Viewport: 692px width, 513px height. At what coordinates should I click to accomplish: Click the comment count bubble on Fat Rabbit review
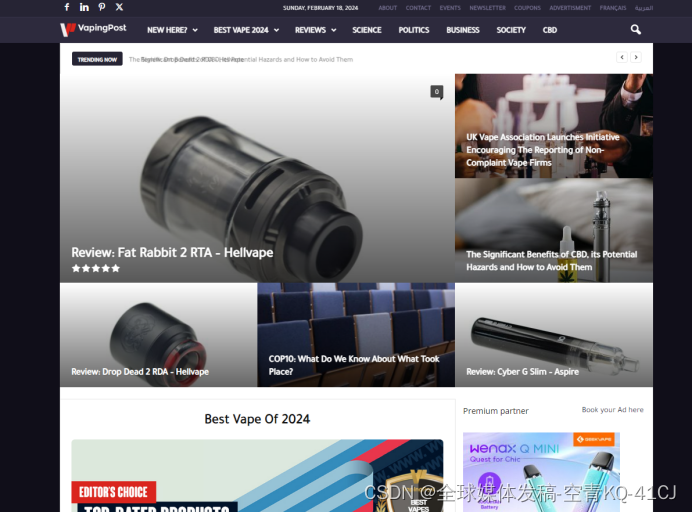(436, 92)
